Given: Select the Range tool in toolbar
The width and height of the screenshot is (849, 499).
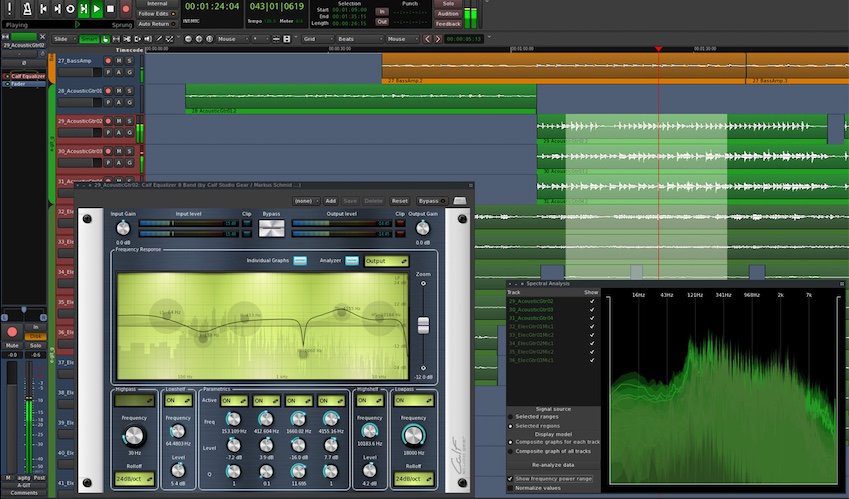Looking at the screenshot, I should tap(116, 39).
